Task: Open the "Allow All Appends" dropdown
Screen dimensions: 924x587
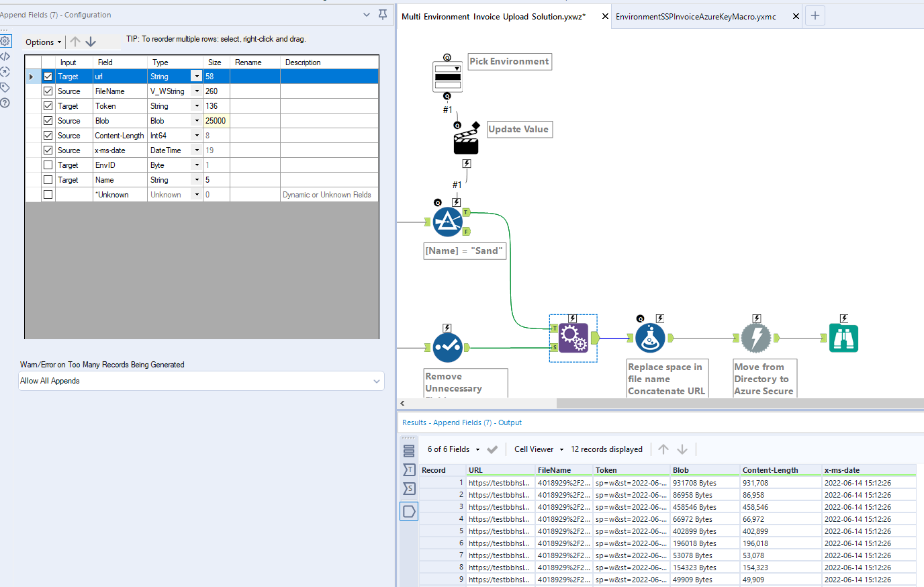Action: coord(201,381)
